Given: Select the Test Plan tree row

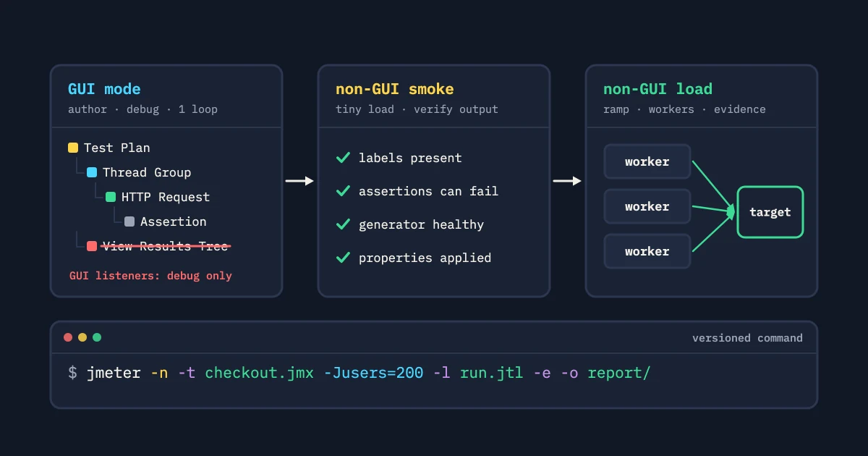Looking at the screenshot, I should tap(109, 148).
